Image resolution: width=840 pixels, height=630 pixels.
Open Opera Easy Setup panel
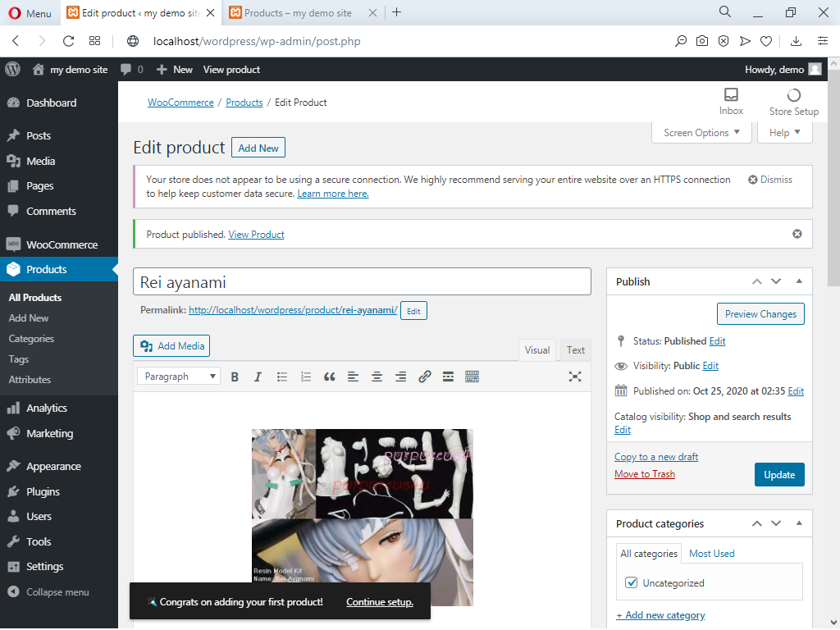pyautogui.click(x=823, y=41)
